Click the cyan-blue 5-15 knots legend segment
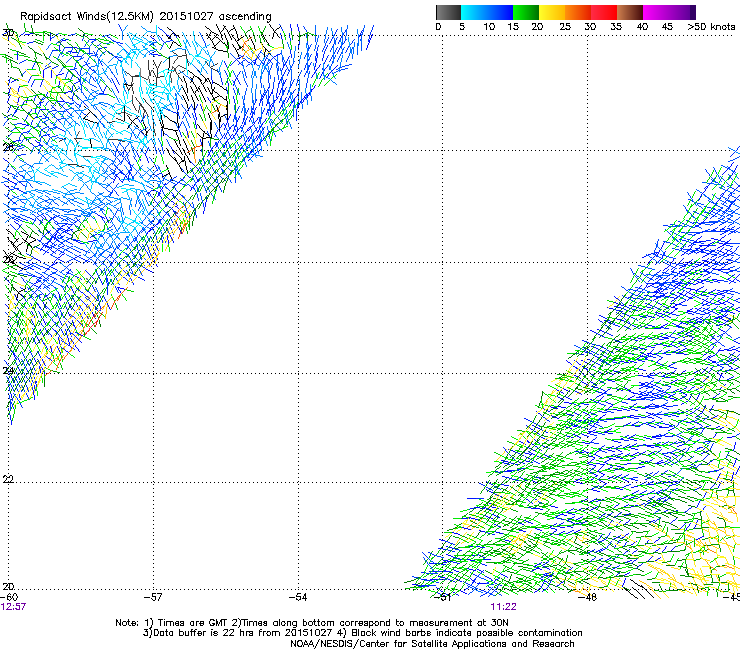The height and width of the screenshot is (650, 740). 487,12
